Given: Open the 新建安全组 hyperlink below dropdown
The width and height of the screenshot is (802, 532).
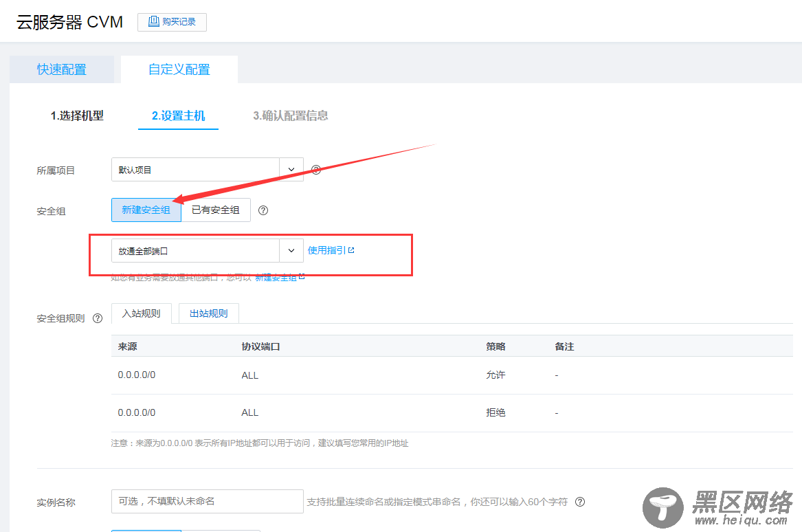Looking at the screenshot, I should [x=276, y=277].
